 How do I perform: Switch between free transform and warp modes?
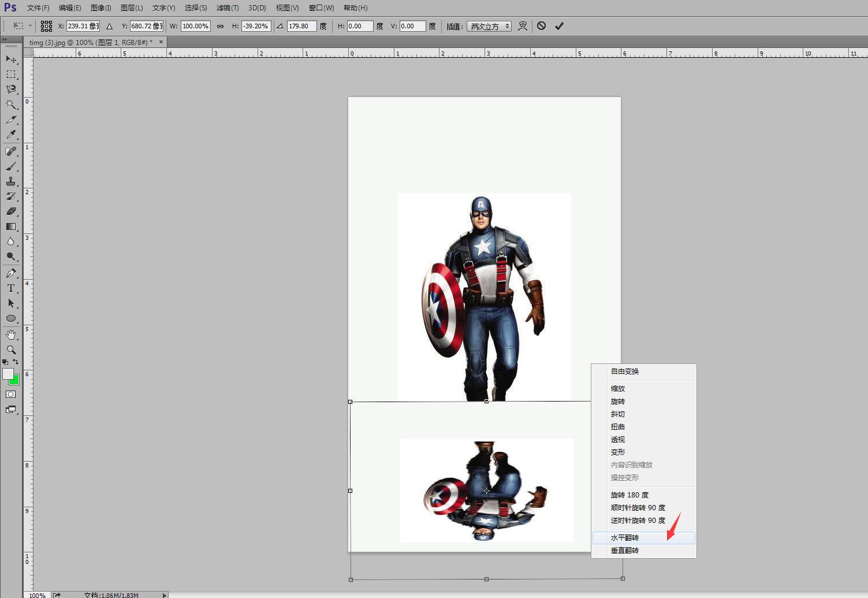coord(523,26)
